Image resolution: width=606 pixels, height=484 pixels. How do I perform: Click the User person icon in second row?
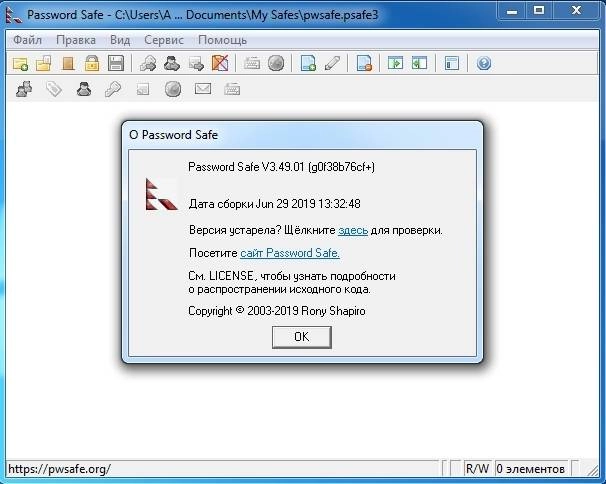tap(84, 89)
